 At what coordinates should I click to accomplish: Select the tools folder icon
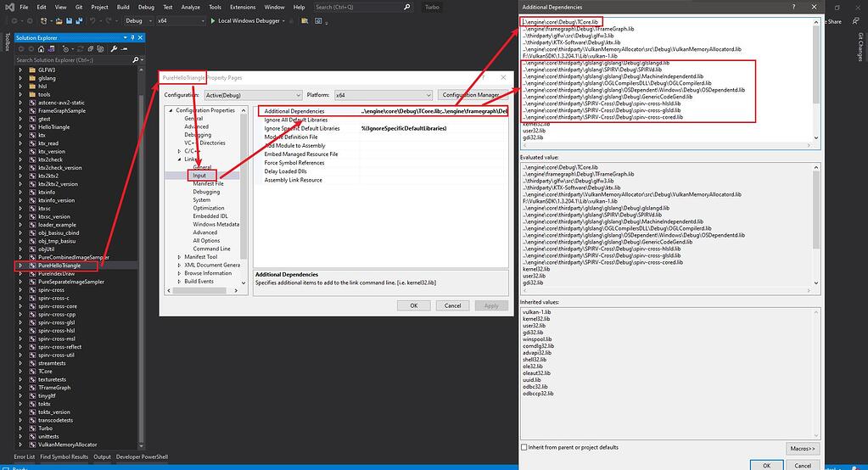(x=32, y=94)
